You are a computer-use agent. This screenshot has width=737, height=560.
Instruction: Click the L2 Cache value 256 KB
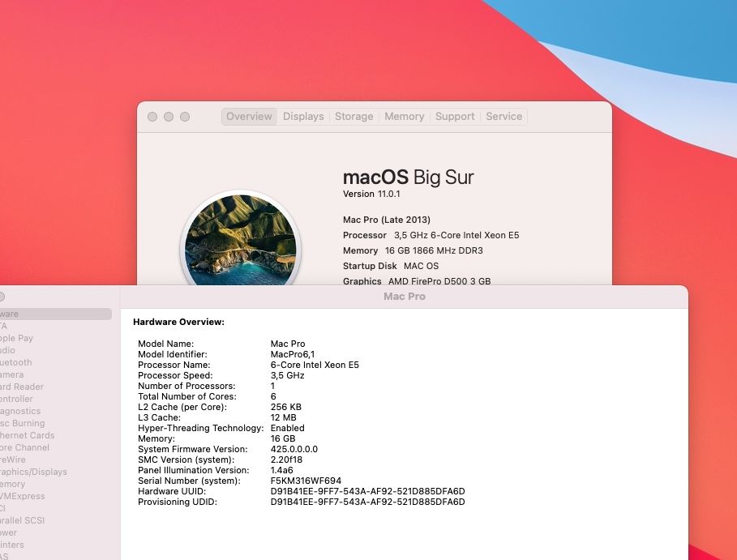click(285, 408)
